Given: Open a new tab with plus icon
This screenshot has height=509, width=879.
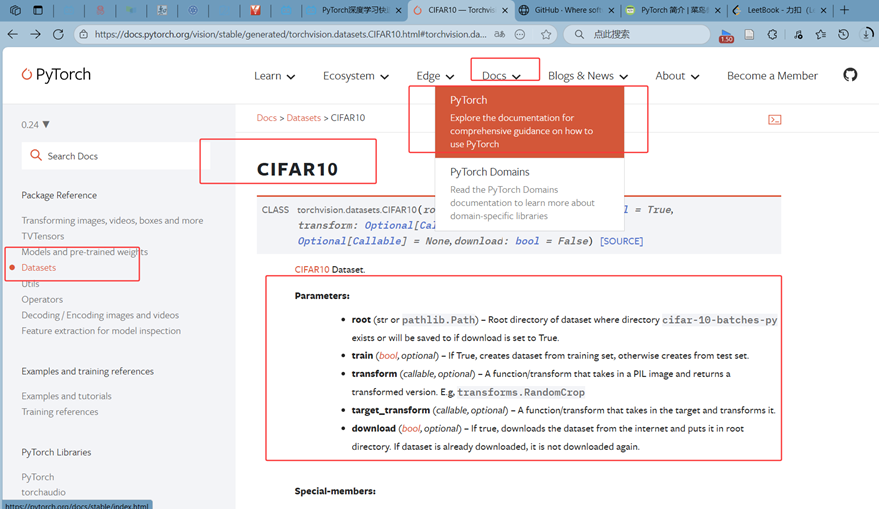Looking at the screenshot, I should pos(844,10).
